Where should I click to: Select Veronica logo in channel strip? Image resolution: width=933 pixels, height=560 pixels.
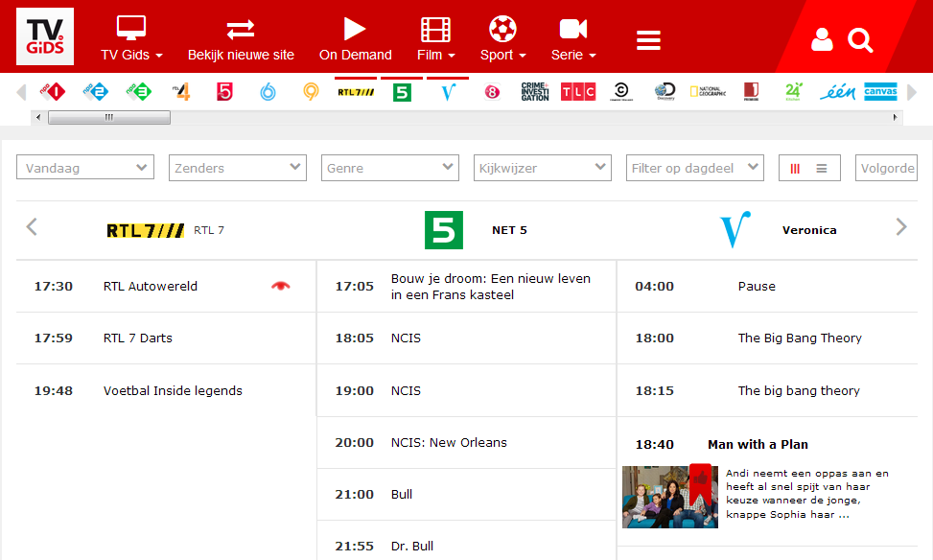click(x=448, y=92)
